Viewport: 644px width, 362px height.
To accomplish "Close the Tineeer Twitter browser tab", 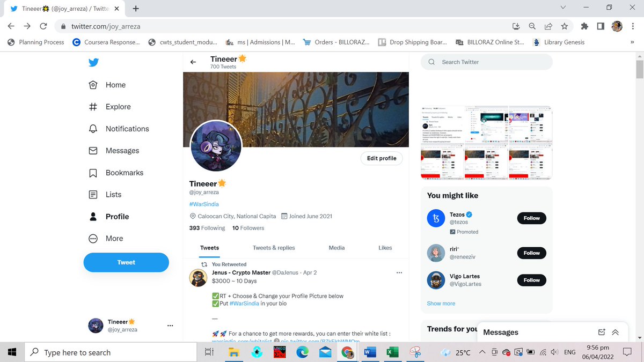I will tap(116, 9).
